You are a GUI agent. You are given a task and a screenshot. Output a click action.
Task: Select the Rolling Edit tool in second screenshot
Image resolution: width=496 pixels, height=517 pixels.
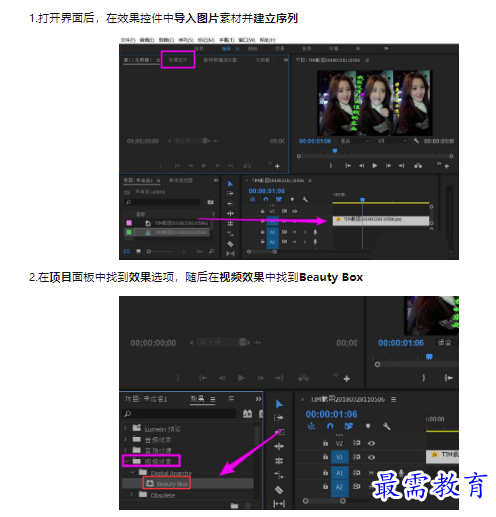coord(279,461)
